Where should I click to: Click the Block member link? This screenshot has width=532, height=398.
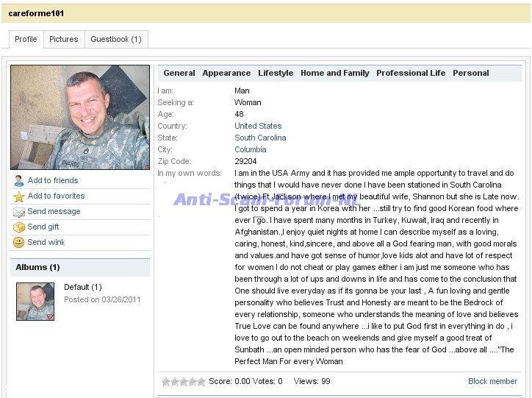(492, 381)
